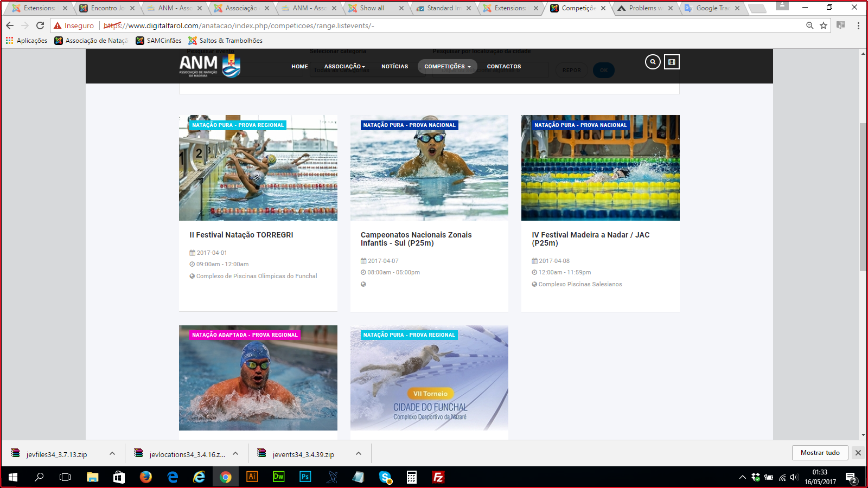Open the Windows Store taskbar icon
Image resolution: width=868 pixels, height=488 pixels.
coord(119,477)
